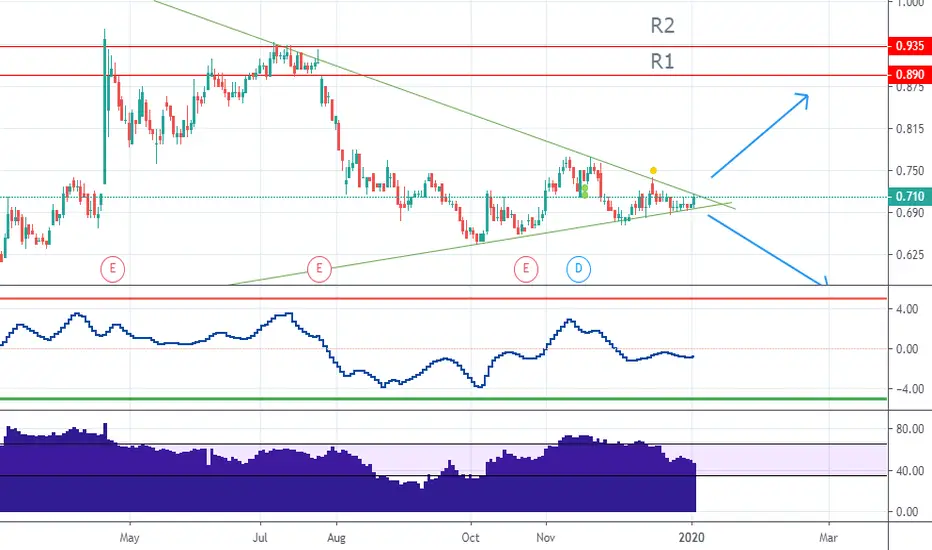Select the blue oscillator line at its November peak
932x550 pixels.
[569, 320]
